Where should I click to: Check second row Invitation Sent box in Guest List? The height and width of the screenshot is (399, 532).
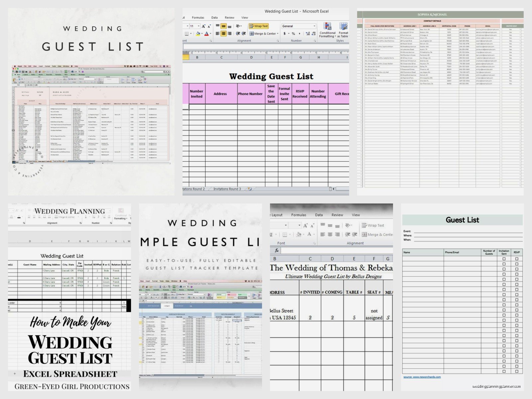504,264
